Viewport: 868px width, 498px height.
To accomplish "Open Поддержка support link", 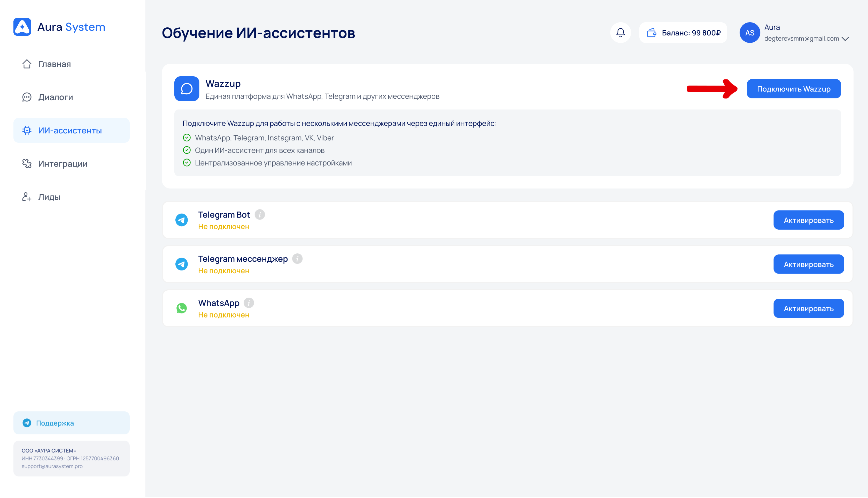I will tap(55, 423).
